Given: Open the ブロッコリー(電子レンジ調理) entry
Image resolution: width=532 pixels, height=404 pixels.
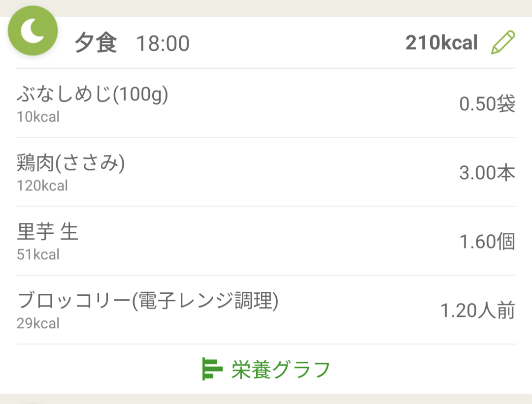Looking at the screenshot, I should tap(266, 310).
